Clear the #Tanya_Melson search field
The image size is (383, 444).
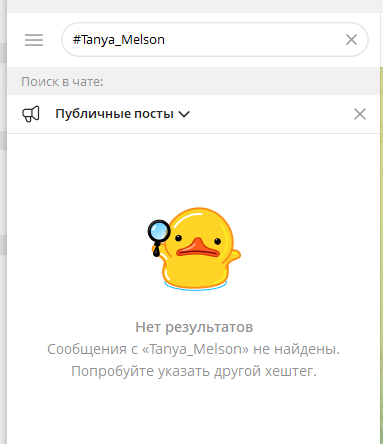351,40
